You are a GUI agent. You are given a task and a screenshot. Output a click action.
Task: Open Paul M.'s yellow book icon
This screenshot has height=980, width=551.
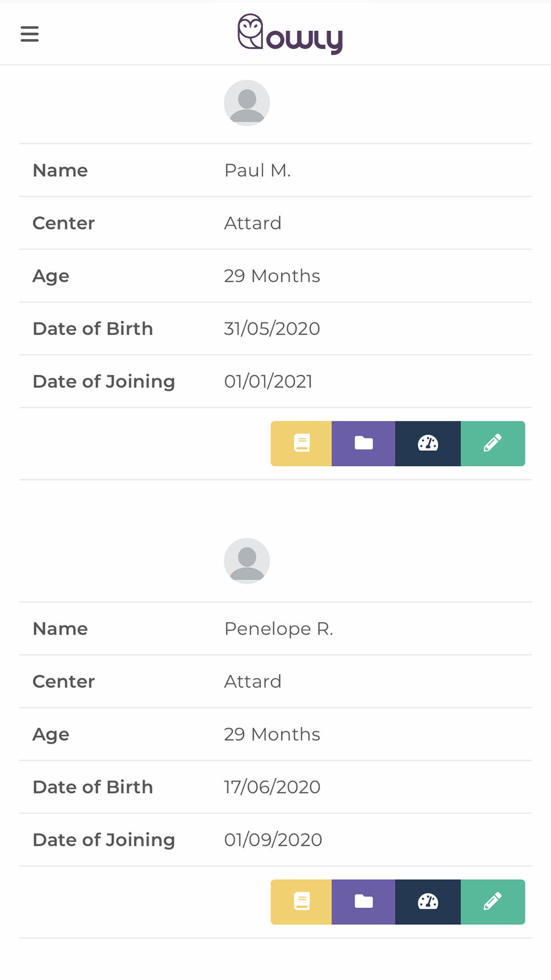coord(301,444)
